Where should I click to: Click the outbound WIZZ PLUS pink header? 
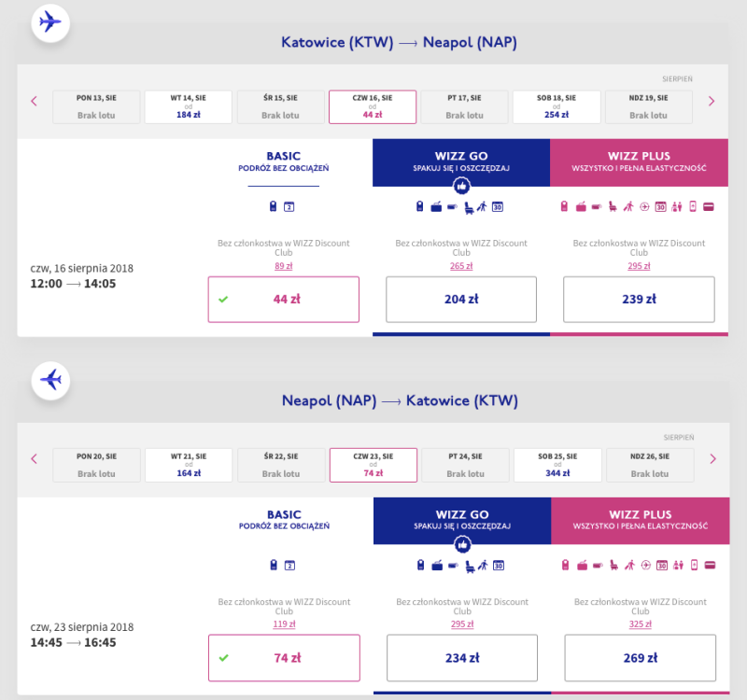639,162
